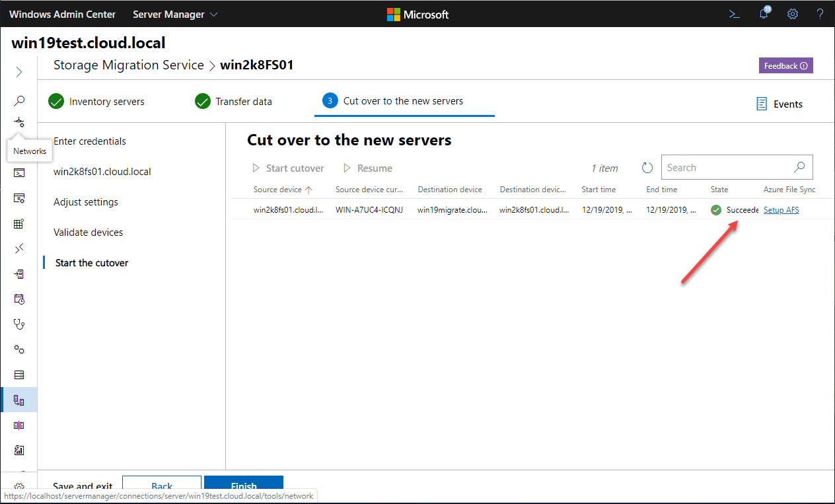Image resolution: width=835 pixels, height=504 pixels.
Task: Open the Storage Migration Service breadcrumb
Action: [129, 65]
